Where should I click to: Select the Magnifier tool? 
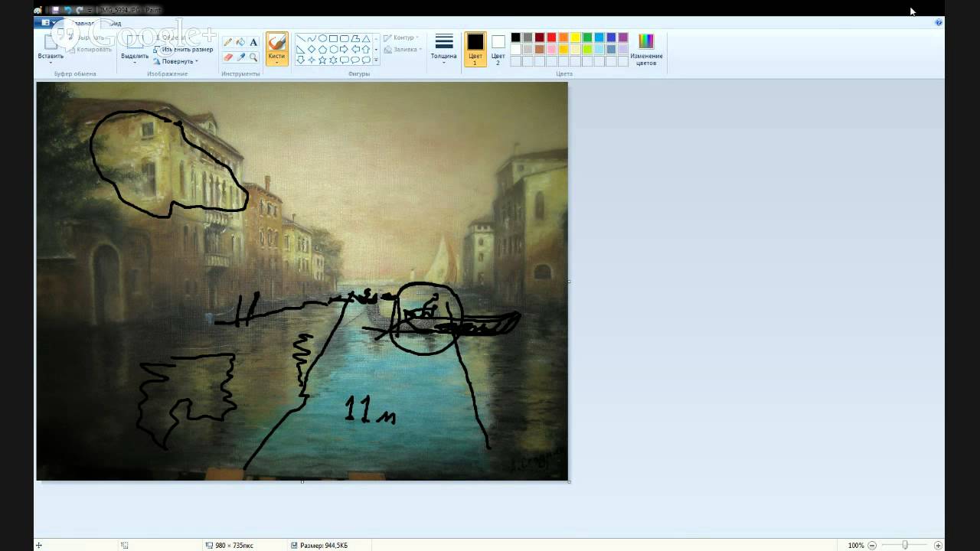point(253,57)
